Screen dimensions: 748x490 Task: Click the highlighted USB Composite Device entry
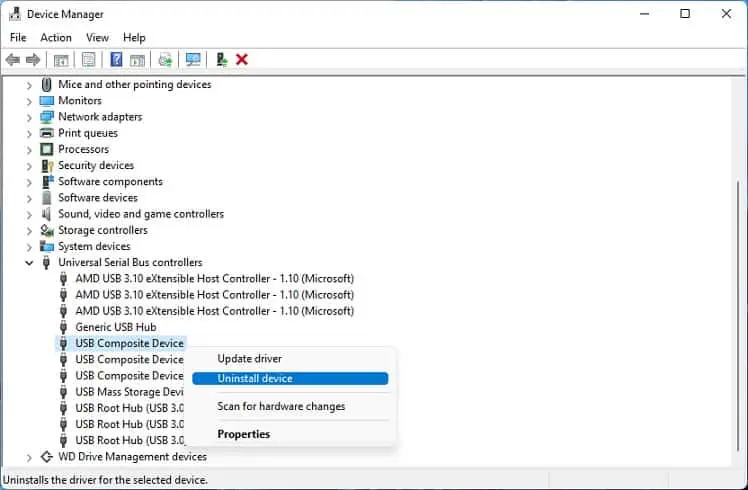click(129, 344)
